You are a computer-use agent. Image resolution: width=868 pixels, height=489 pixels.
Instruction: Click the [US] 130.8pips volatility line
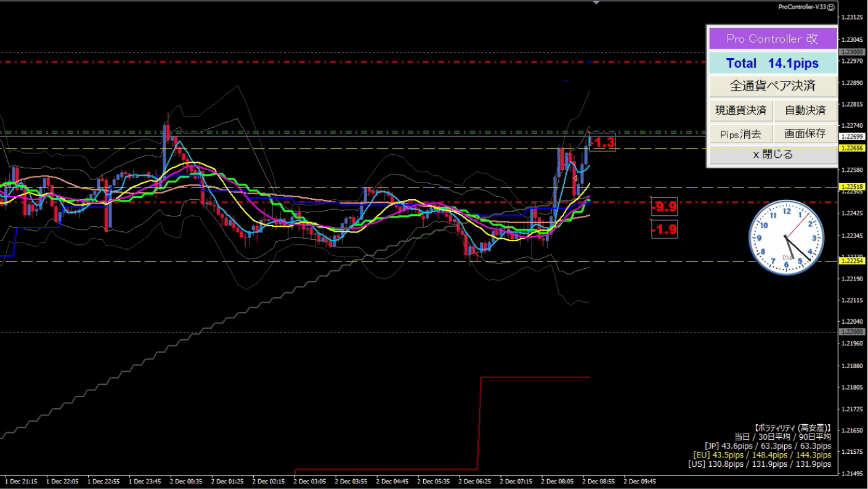[760, 464]
